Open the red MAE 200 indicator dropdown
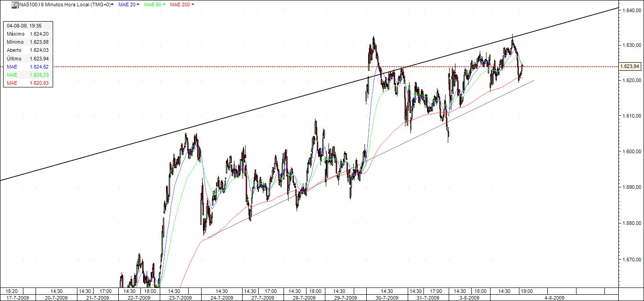 (182, 4)
